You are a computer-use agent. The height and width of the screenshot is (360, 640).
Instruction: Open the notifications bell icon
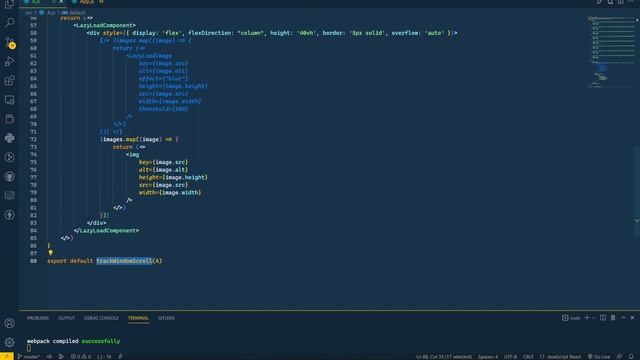[631, 356]
